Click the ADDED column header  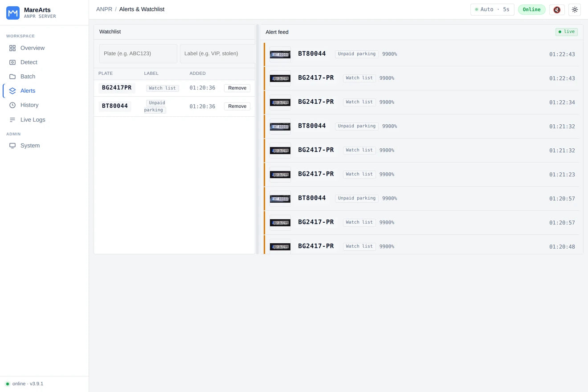(x=198, y=73)
